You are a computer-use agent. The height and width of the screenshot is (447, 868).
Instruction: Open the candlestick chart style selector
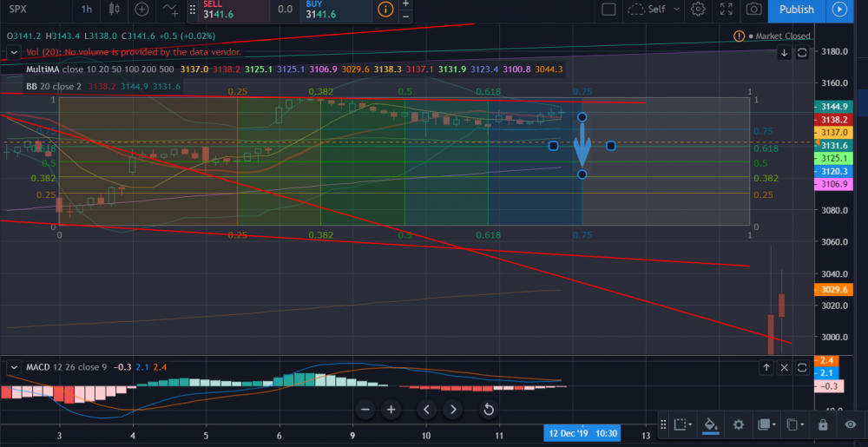pyautogui.click(x=115, y=10)
